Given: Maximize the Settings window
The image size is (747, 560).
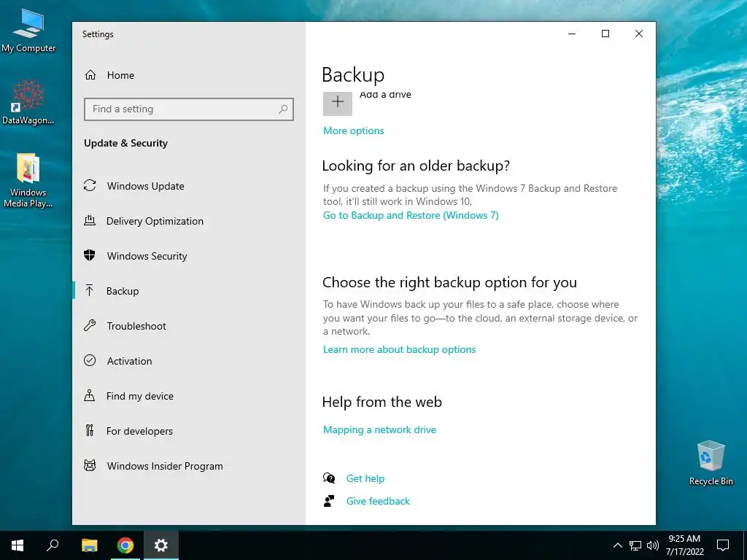Looking at the screenshot, I should 605,34.
